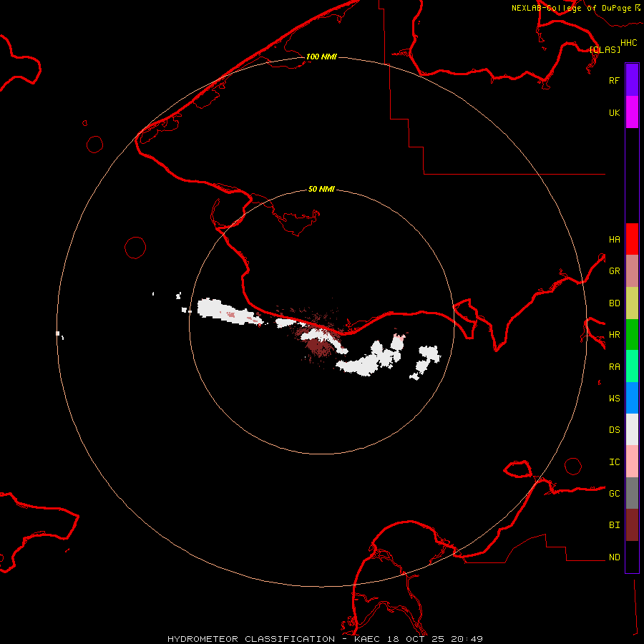Click the RF purple legend swatch
644x644 pixels.
[632, 80]
